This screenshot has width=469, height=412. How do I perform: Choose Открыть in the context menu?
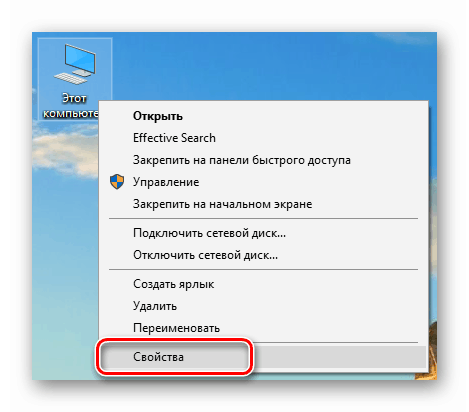[x=158, y=116]
